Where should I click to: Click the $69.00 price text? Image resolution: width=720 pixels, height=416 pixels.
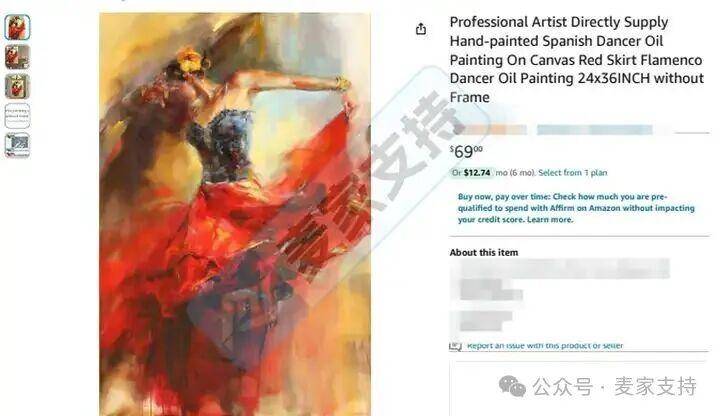point(466,151)
